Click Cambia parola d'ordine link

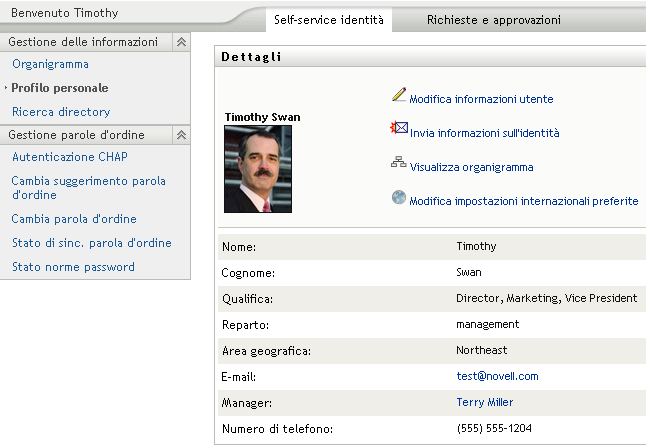(x=74, y=219)
